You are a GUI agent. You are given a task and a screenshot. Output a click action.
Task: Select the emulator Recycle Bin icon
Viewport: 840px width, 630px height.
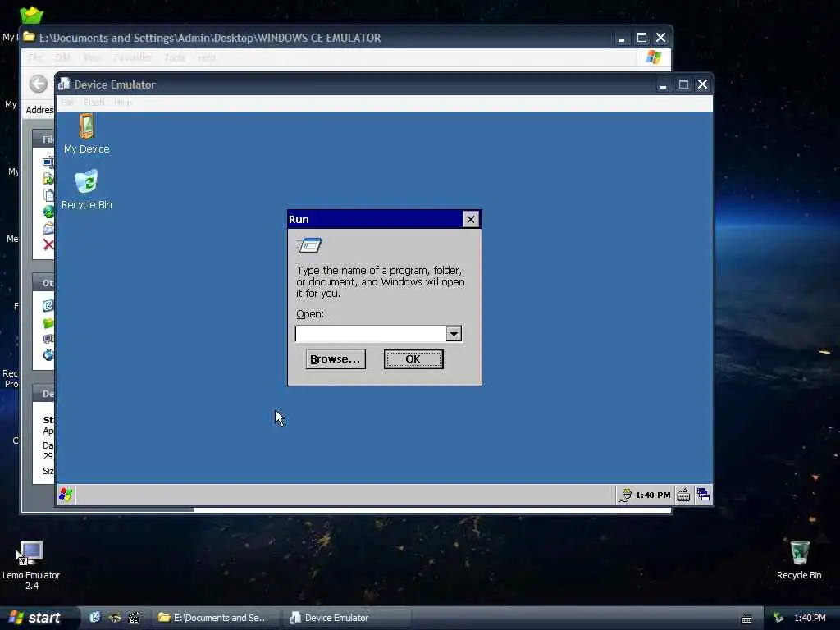[86, 189]
